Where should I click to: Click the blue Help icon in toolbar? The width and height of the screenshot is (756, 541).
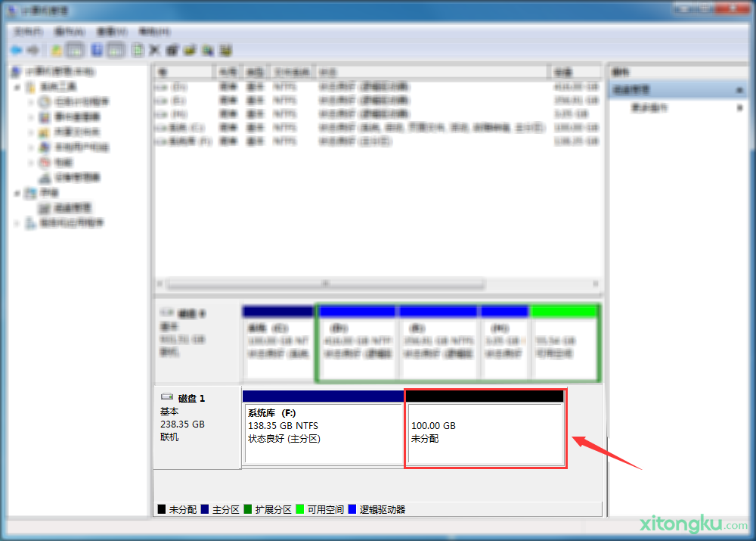[97, 50]
